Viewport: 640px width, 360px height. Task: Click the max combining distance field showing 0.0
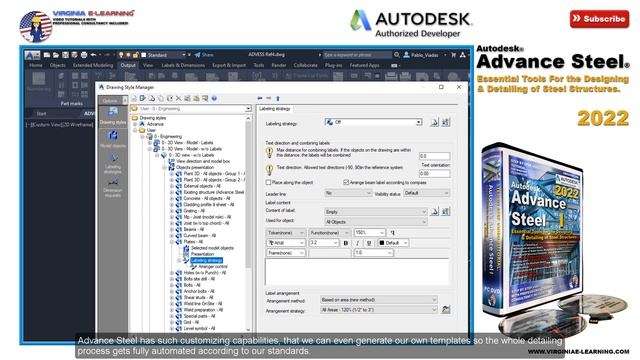pos(434,156)
